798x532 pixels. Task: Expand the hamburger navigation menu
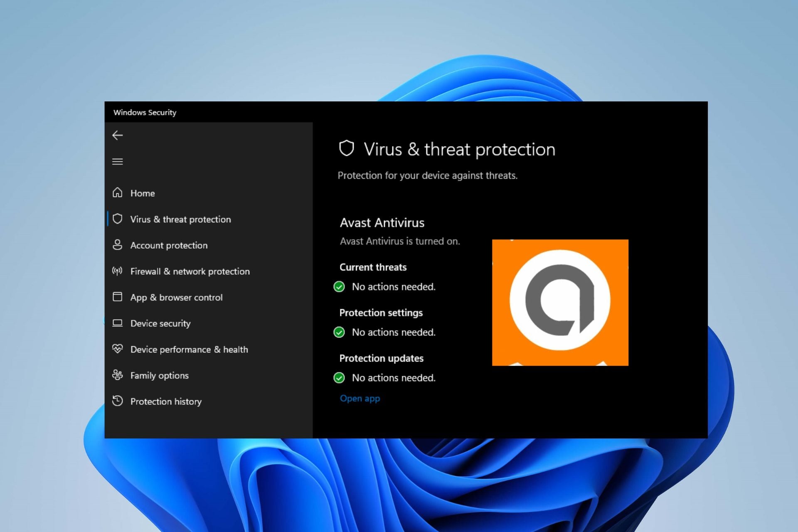[118, 161]
